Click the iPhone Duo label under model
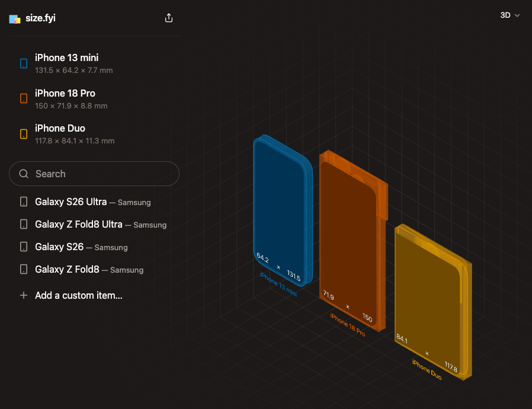Image resolution: width=532 pixels, height=409 pixels. point(427,369)
